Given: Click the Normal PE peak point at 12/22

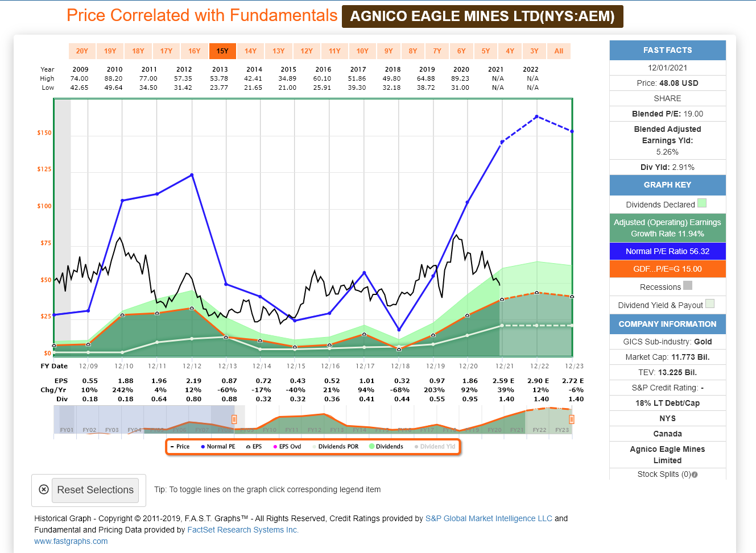Looking at the screenshot, I should (536, 117).
